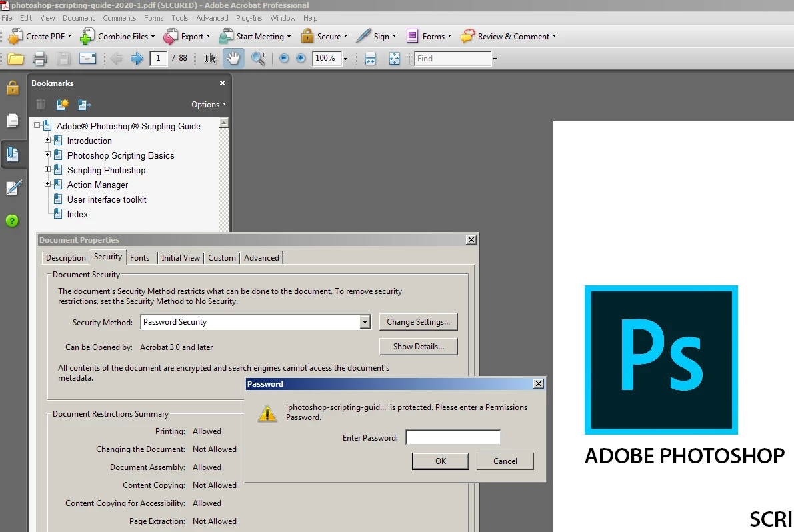Switch to the Description tab
The width and height of the screenshot is (794, 532).
point(66,258)
